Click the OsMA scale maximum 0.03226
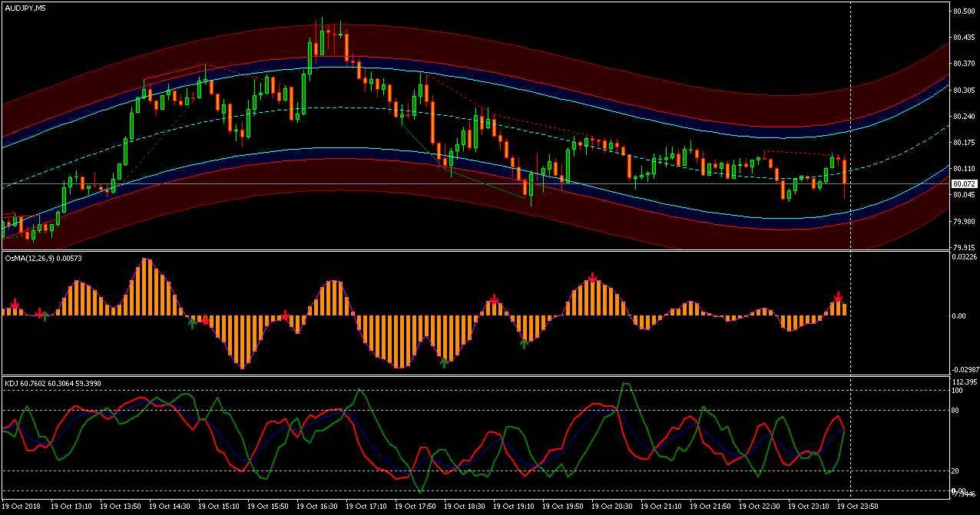This screenshot has width=980, height=515. pos(964,257)
